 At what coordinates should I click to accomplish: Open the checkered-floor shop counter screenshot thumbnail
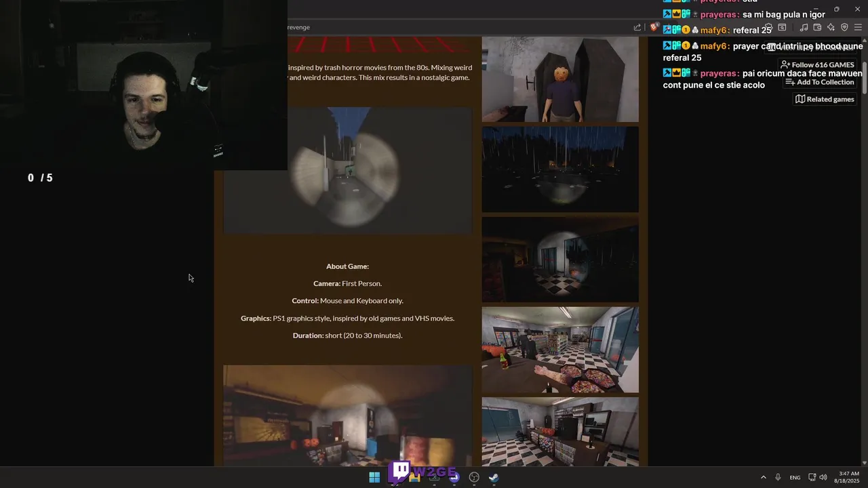point(560,432)
